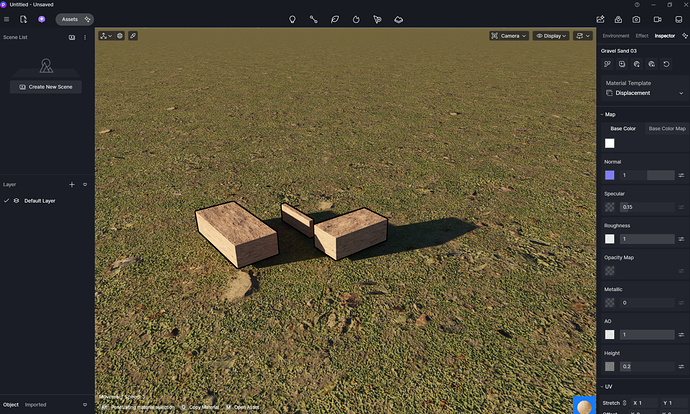Select the material picker eyedropper

click(x=133, y=36)
